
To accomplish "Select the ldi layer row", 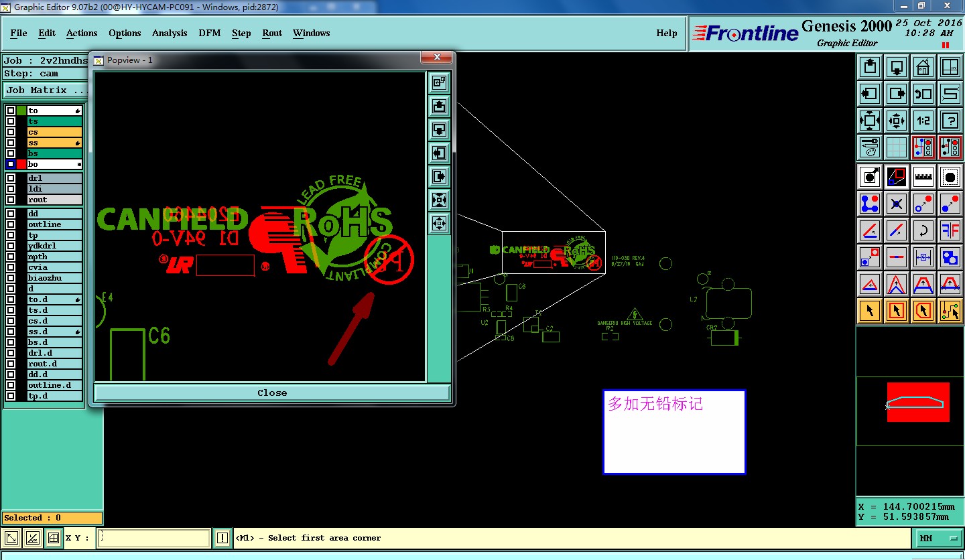I will [x=54, y=189].
